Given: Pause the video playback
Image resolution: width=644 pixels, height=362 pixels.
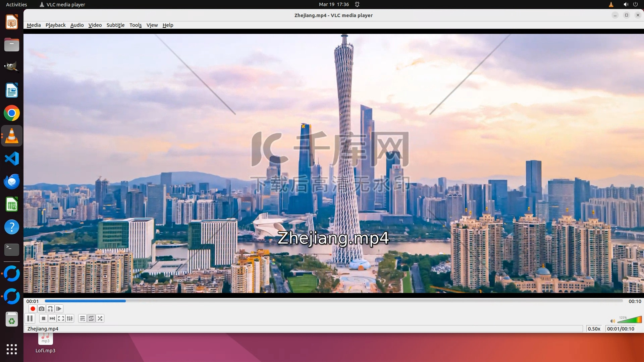Looking at the screenshot, I should (30, 318).
